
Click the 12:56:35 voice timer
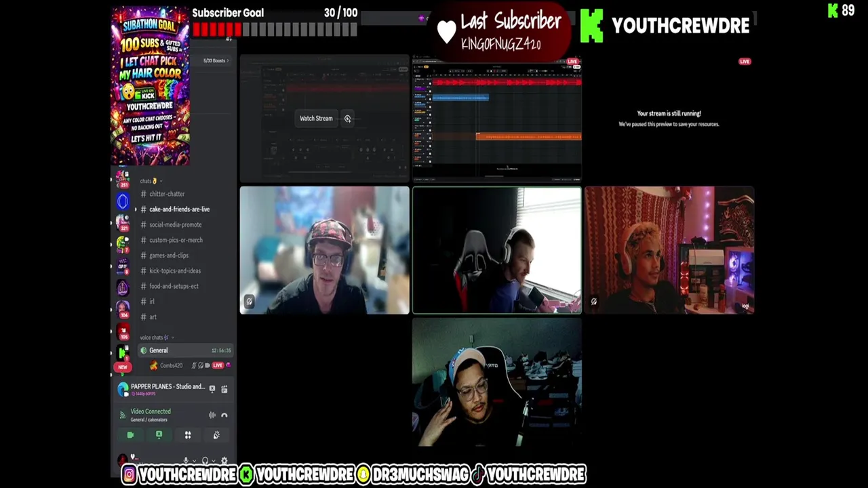tap(221, 350)
